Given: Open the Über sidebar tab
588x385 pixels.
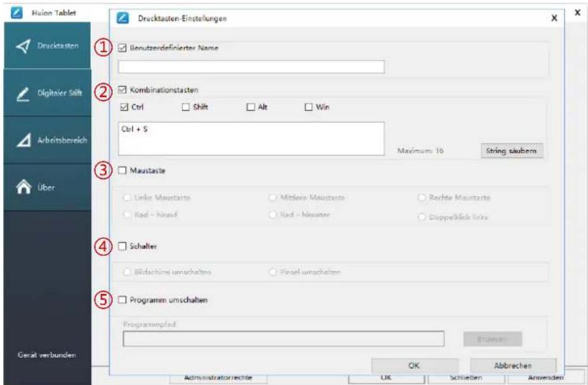Looking at the screenshot, I should (x=47, y=187).
